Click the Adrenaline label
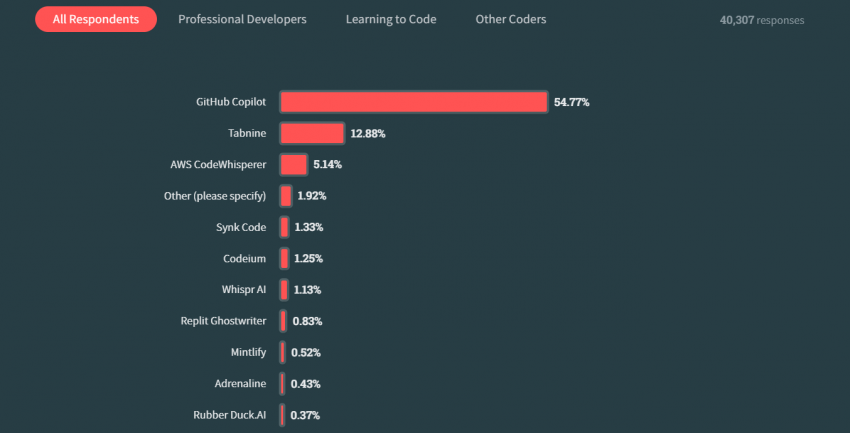 (239, 384)
